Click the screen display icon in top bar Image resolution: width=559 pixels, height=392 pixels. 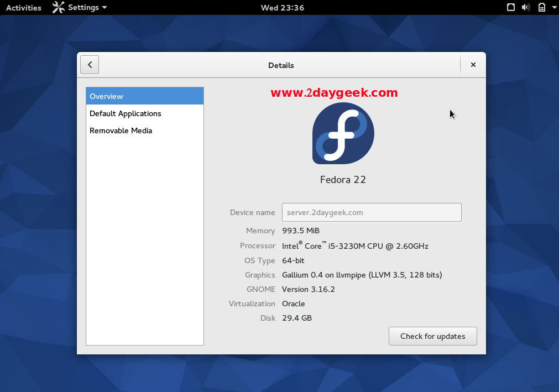(510, 7)
